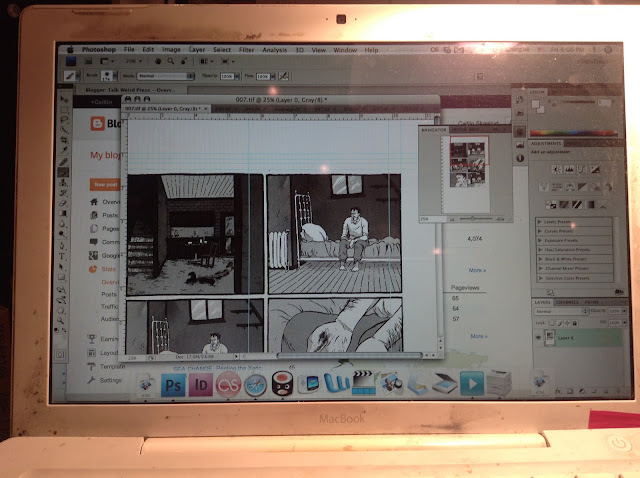Viewport: 640px width, 478px height.
Task: Click New post button in Blogger
Action: [x=105, y=185]
